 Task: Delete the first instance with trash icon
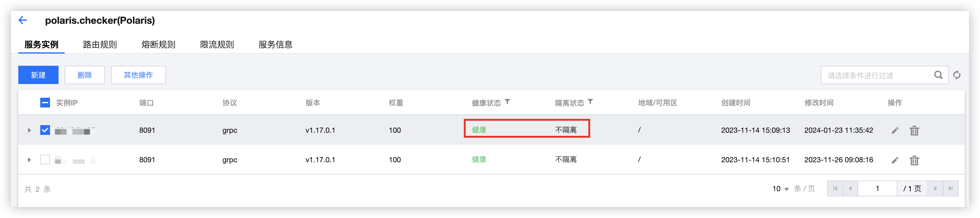[914, 130]
